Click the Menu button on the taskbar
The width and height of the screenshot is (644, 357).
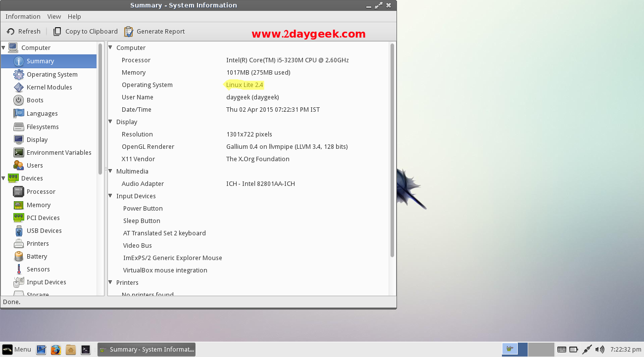tap(17, 350)
